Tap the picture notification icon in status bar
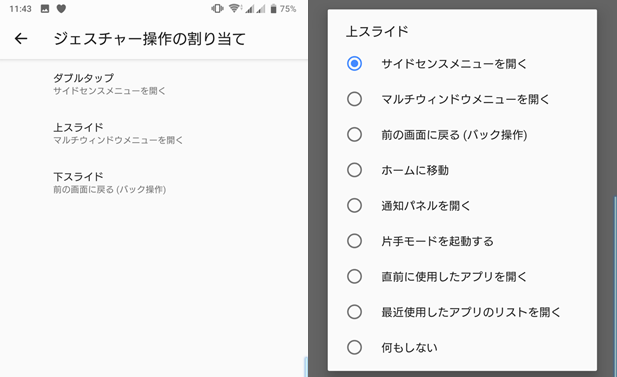 click(45, 9)
